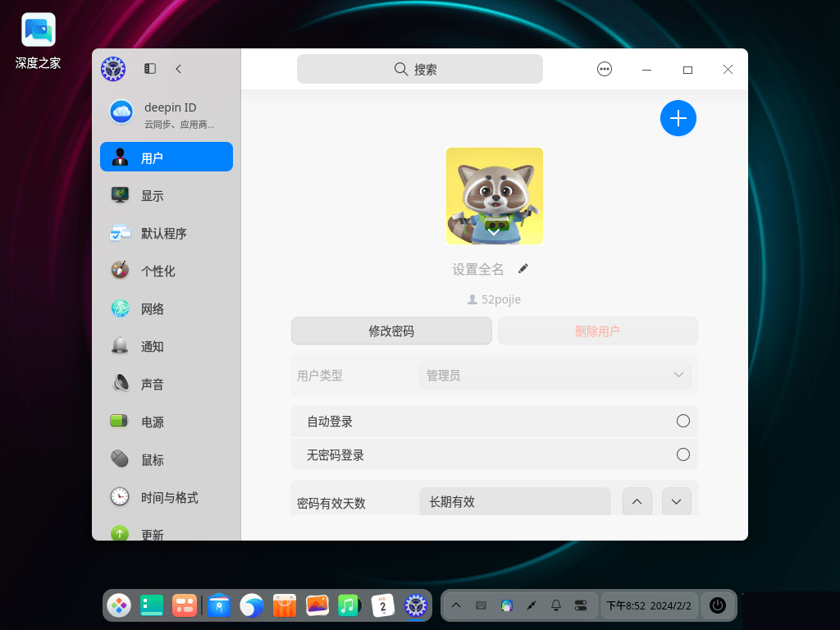840x630 pixels.
Task: Click the up stepper for password validity days
Action: pos(637,501)
